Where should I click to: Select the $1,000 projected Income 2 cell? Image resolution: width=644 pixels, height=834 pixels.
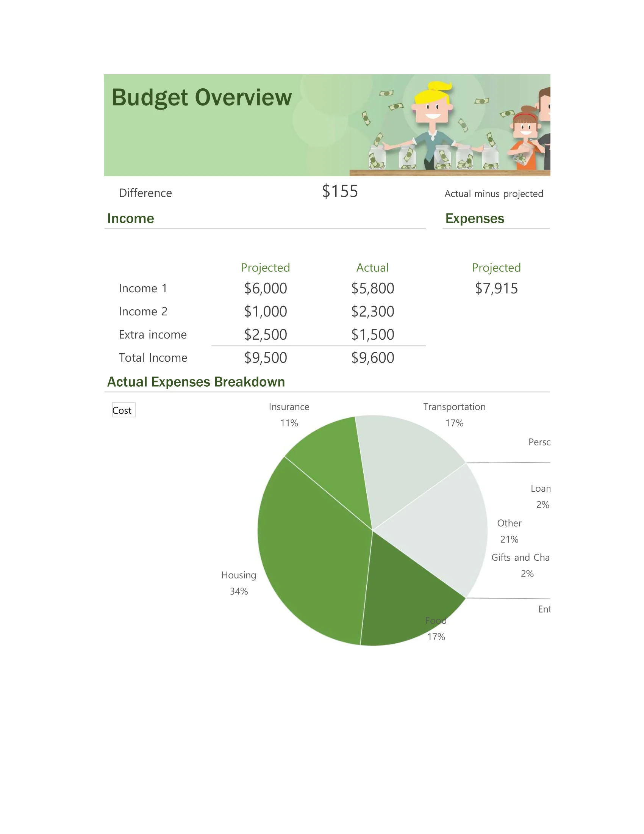tap(266, 312)
